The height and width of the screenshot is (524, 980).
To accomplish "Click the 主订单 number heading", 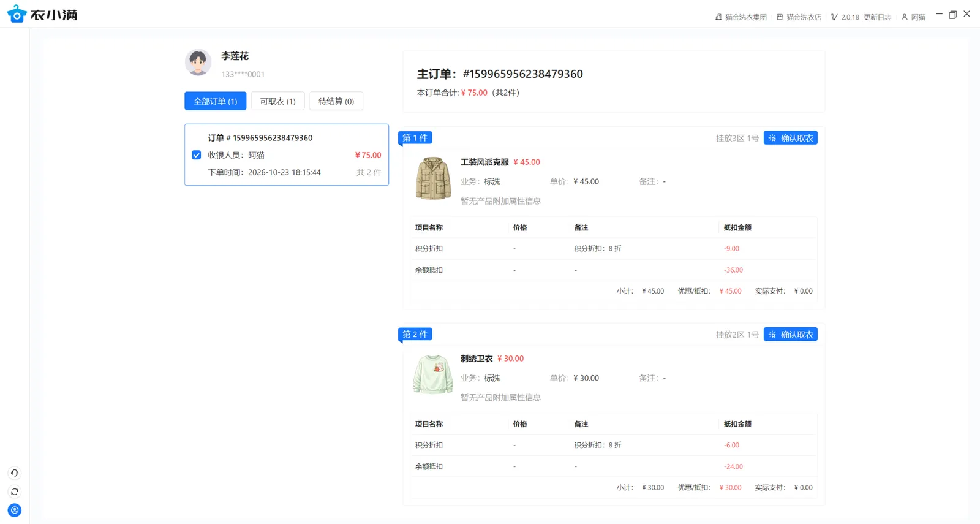I will tap(500, 74).
